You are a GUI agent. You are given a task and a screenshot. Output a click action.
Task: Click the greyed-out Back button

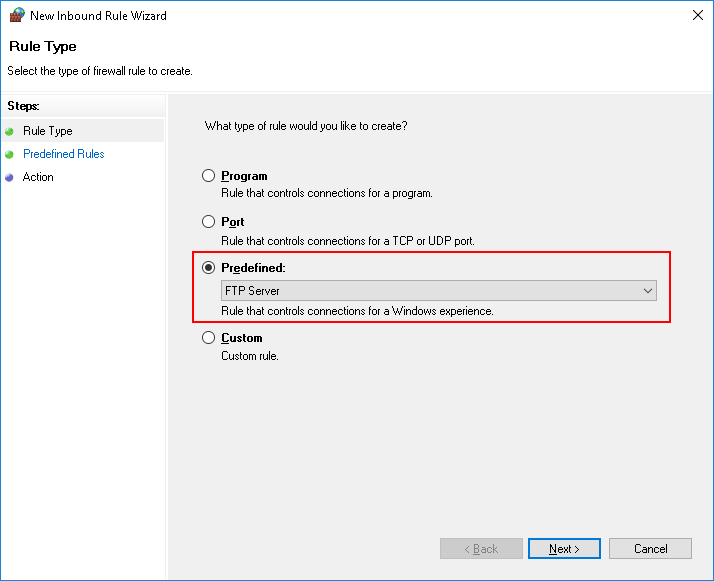[x=481, y=549]
